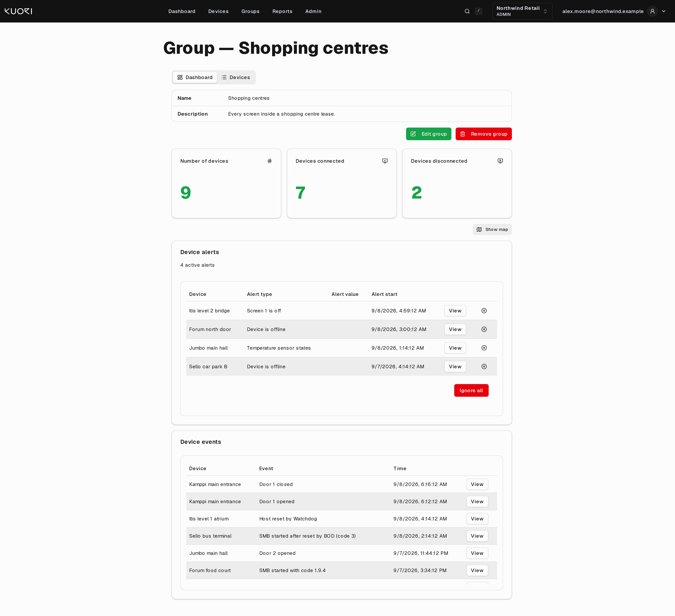The height and width of the screenshot is (616, 675).
Task: Click the Devices connected value 7
Action: [300, 193]
